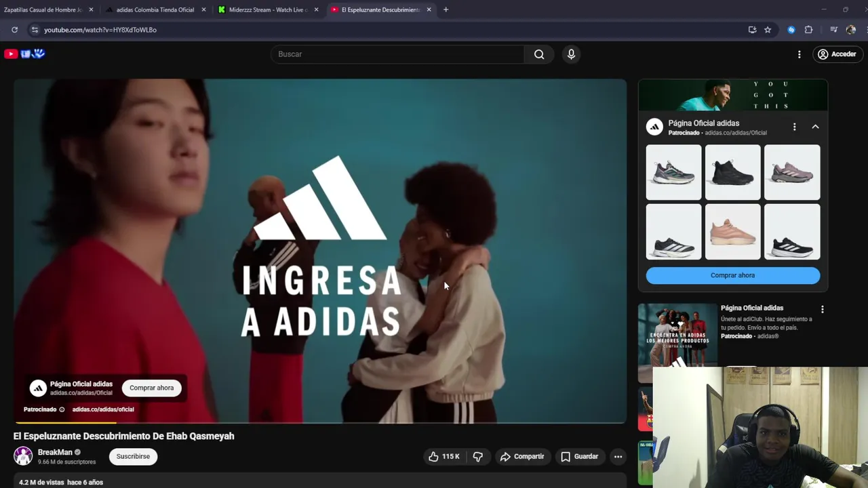Dislike the video with thumbs-down icon

[478, 457]
